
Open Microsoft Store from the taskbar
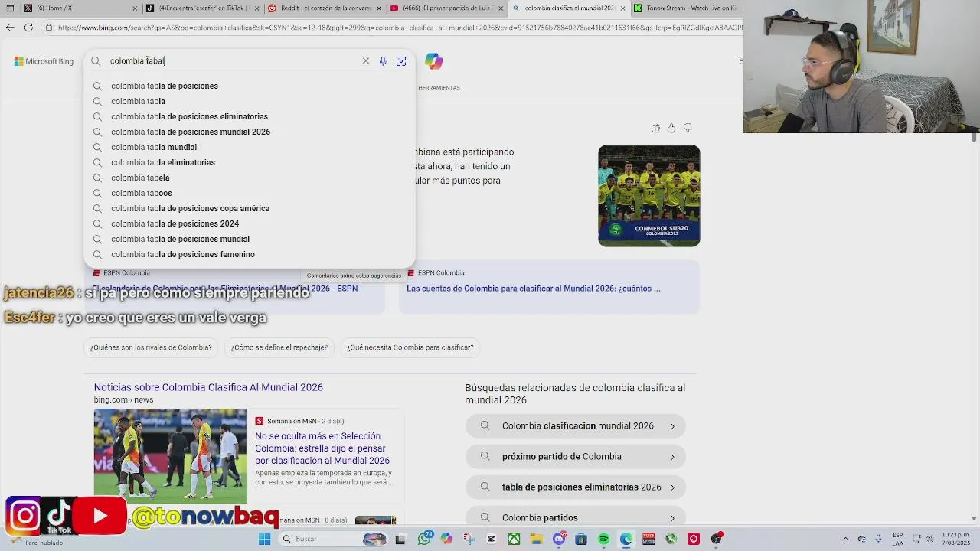[x=581, y=539]
